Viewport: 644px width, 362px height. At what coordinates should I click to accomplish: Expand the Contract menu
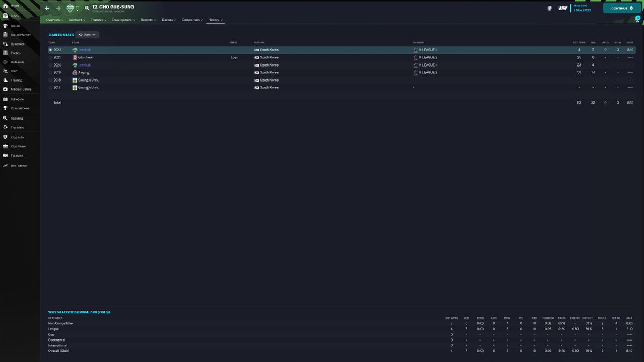77,20
